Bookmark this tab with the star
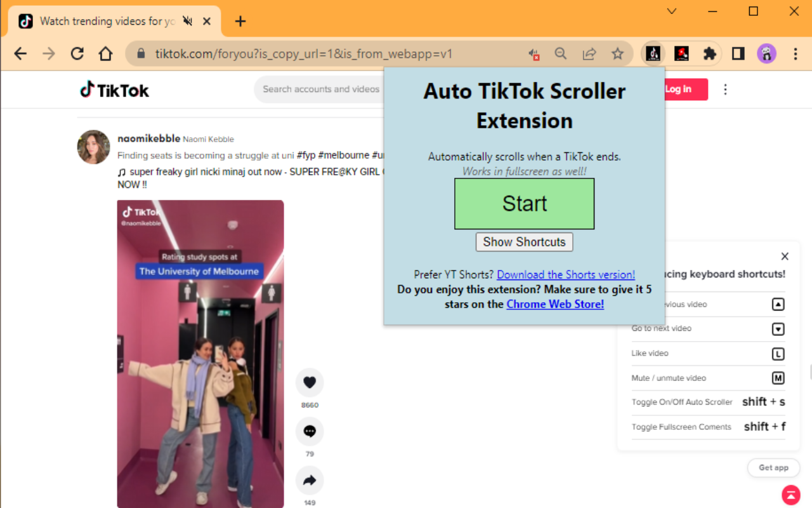 point(618,54)
